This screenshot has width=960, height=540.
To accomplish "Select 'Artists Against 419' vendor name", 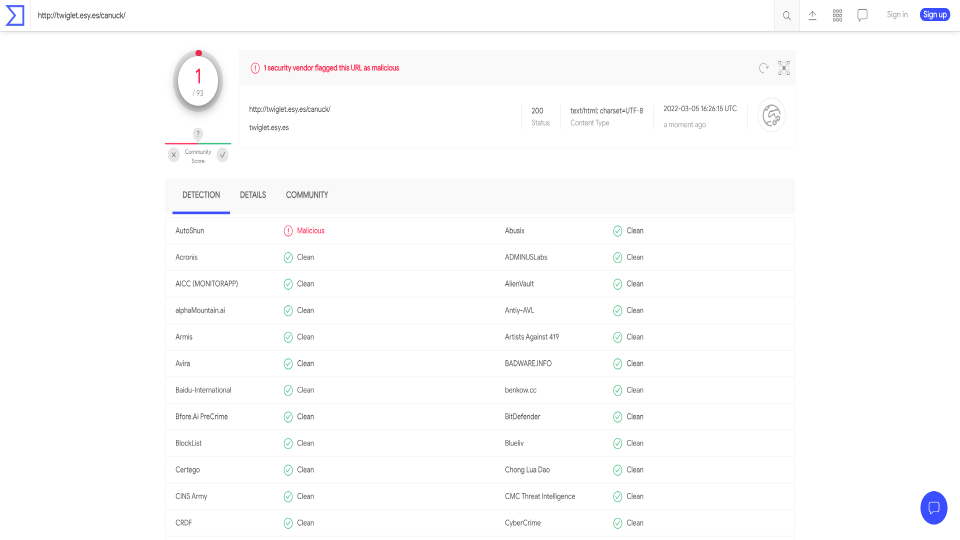I will tap(531, 337).
